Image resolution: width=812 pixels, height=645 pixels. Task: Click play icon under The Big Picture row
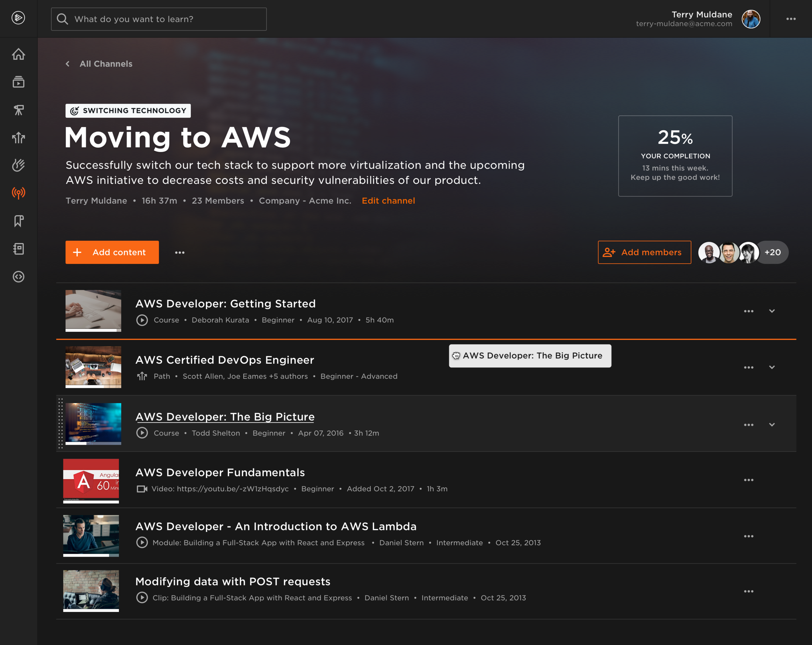(x=142, y=433)
